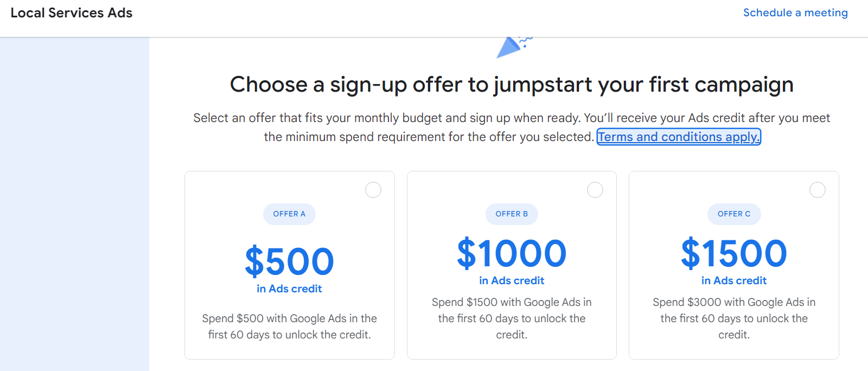The width and height of the screenshot is (868, 371).
Task: Click the Spend $3000 unlock description text
Action: click(x=733, y=318)
